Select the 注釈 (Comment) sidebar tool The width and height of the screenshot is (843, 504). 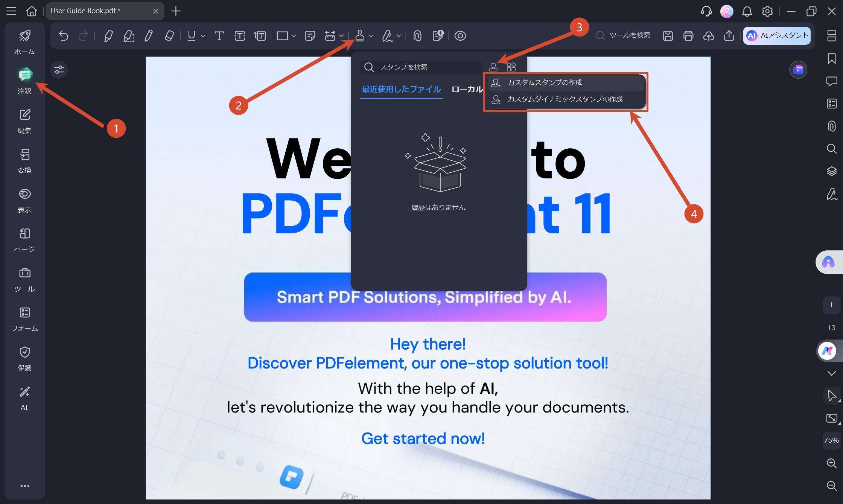coord(24,81)
